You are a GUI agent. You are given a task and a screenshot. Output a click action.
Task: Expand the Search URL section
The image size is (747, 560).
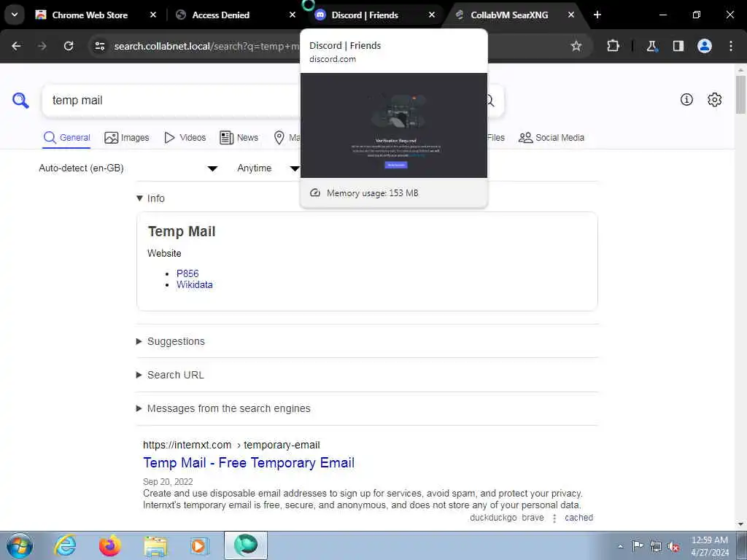[x=170, y=375]
